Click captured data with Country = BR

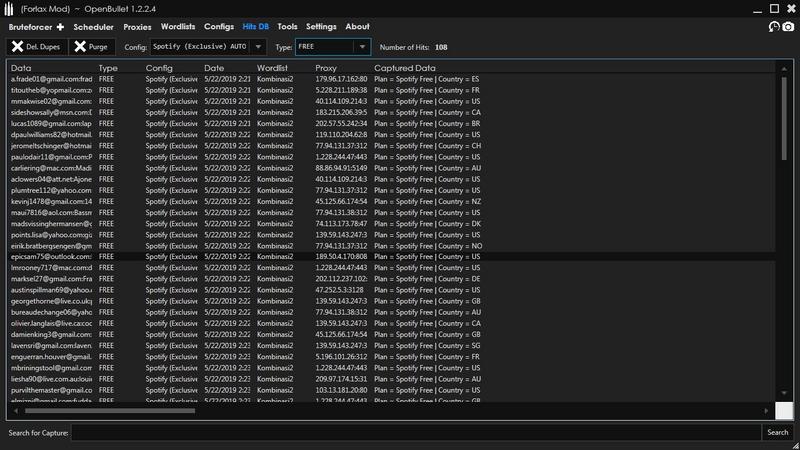pos(427,123)
